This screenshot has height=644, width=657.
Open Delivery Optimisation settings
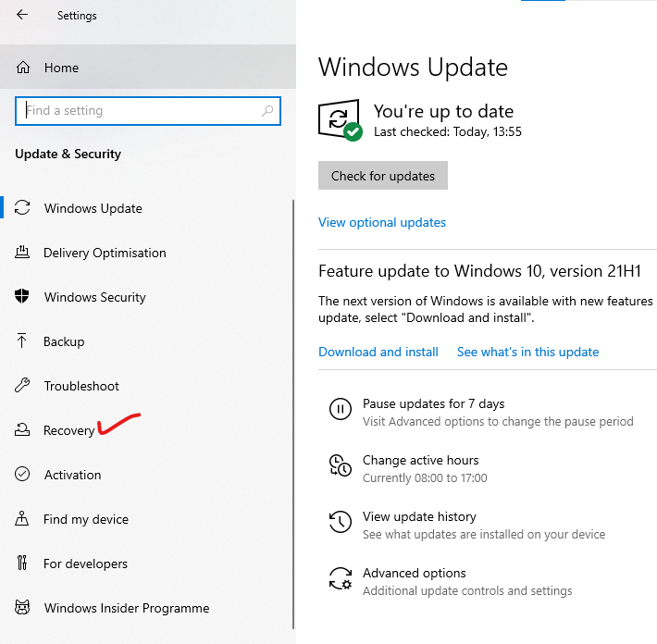[x=146, y=253]
